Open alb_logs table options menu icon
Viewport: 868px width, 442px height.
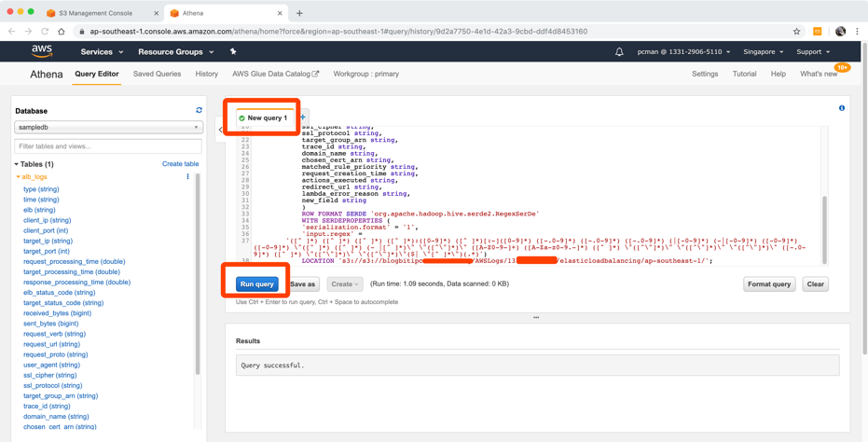pyautogui.click(x=187, y=176)
